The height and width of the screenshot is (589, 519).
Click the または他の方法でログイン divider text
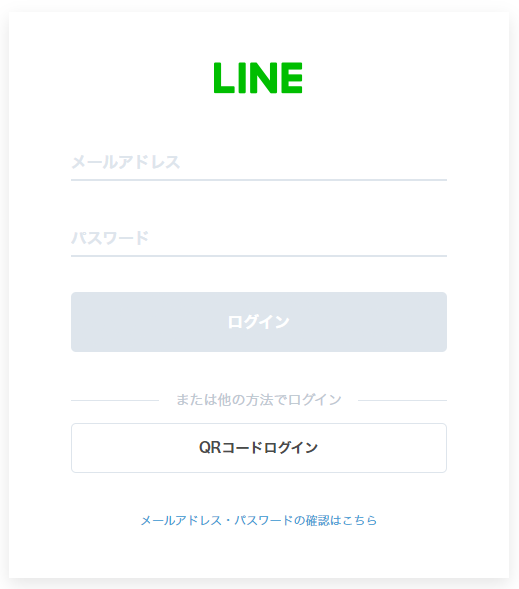pos(259,400)
